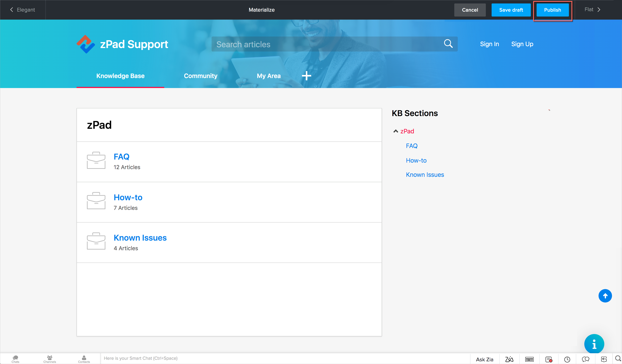The width and height of the screenshot is (622, 364).
Task: Click the keyboard shortcuts icon
Action: pos(529,359)
